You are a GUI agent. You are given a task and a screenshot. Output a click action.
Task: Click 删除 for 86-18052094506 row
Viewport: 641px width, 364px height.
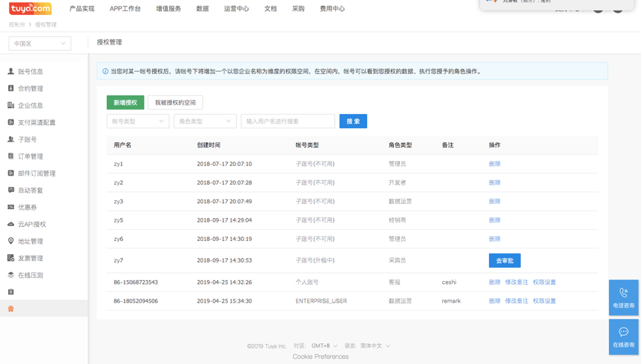pos(495,301)
